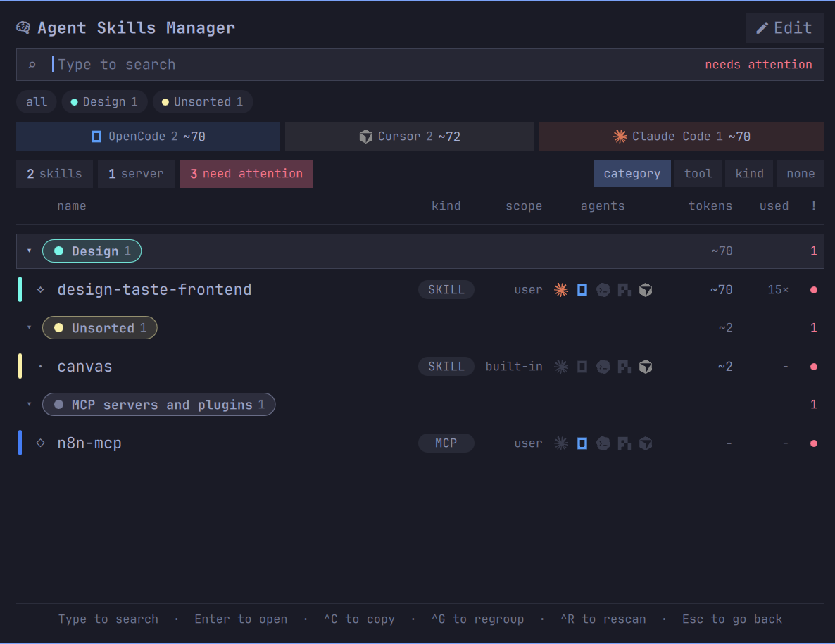
Task: Click the '2 skills' counter button
Action: tap(54, 174)
